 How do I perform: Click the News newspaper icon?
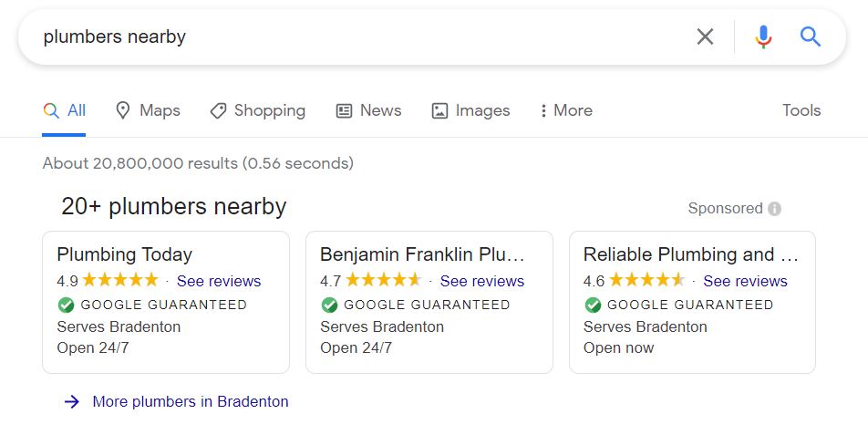(x=344, y=110)
